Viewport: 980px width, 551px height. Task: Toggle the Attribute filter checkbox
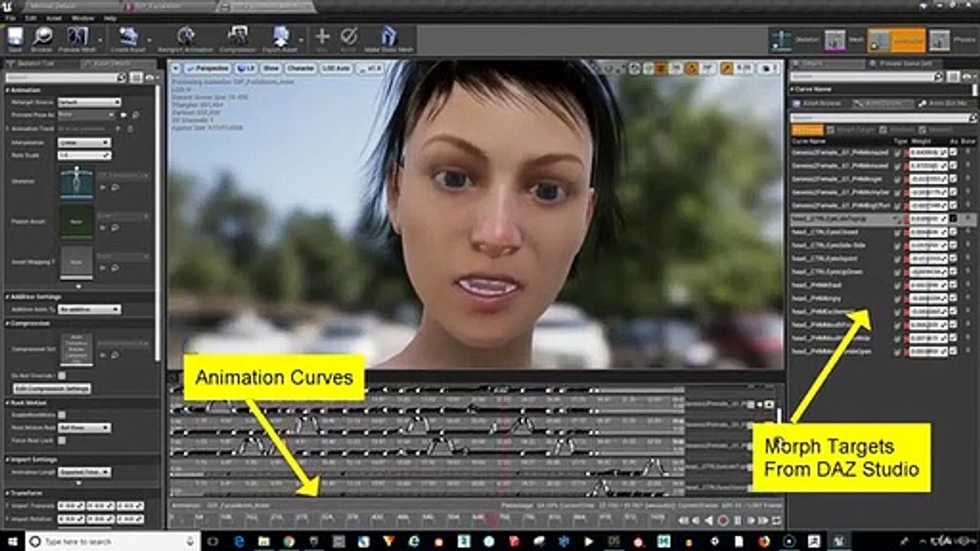(883, 130)
